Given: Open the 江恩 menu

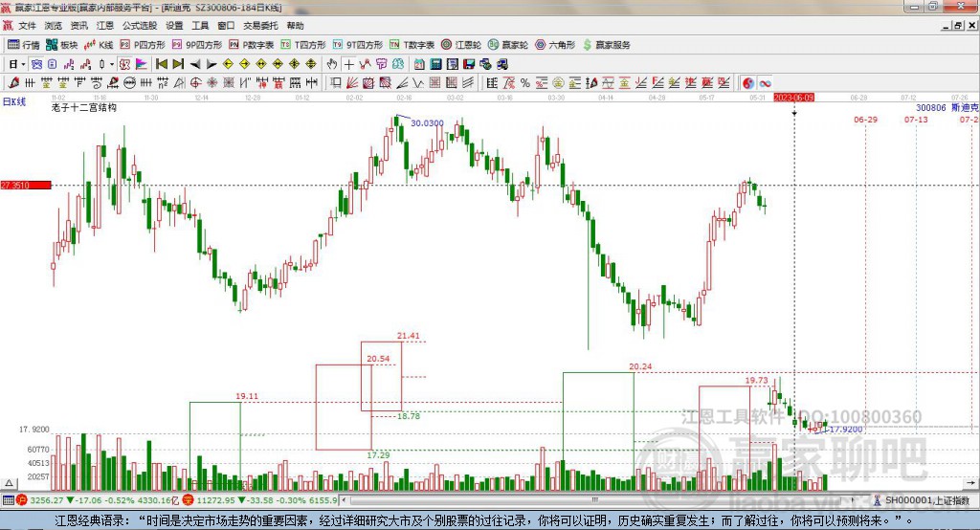Looking at the screenshot, I should 105,26.
